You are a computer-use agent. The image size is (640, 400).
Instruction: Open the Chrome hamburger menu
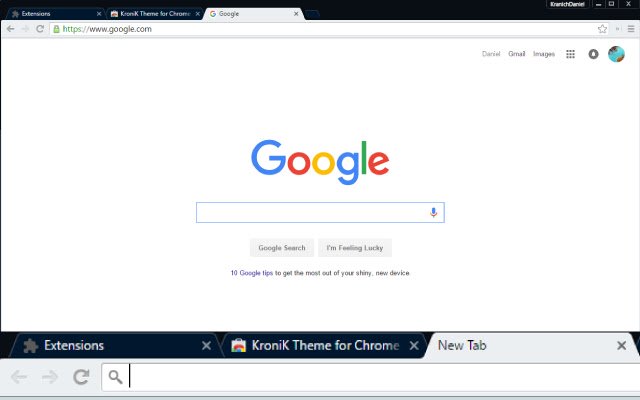click(x=631, y=29)
